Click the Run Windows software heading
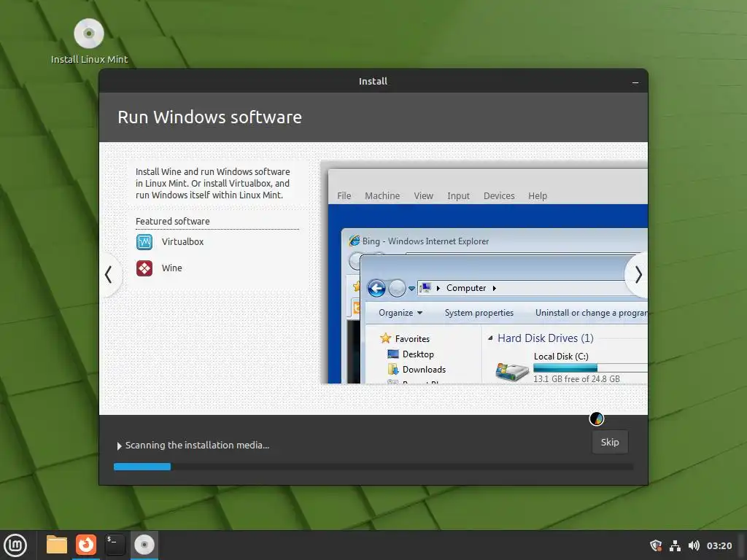This screenshot has height=560, width=747. pyautogui.click(x=209, y=117)
